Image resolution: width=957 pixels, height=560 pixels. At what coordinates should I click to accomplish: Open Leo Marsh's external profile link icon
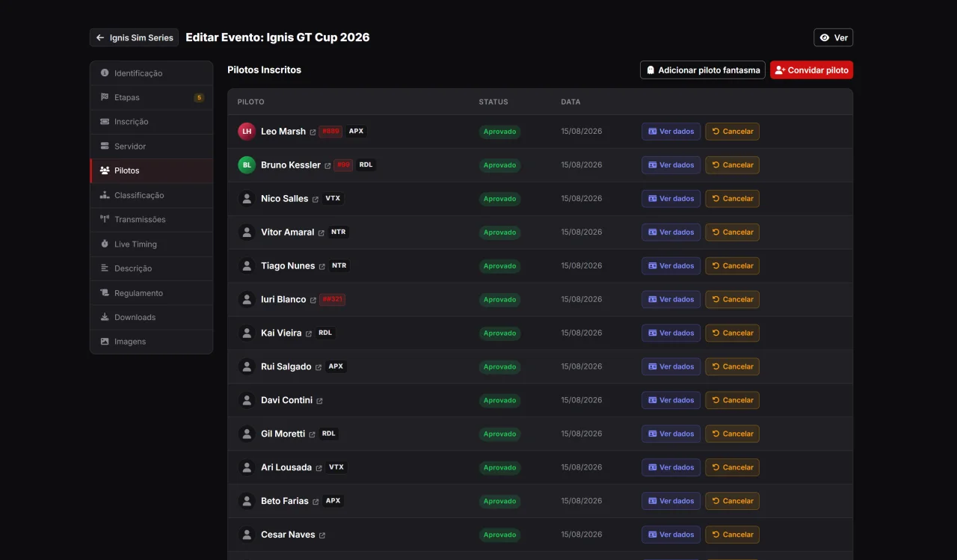pos(313,132)
